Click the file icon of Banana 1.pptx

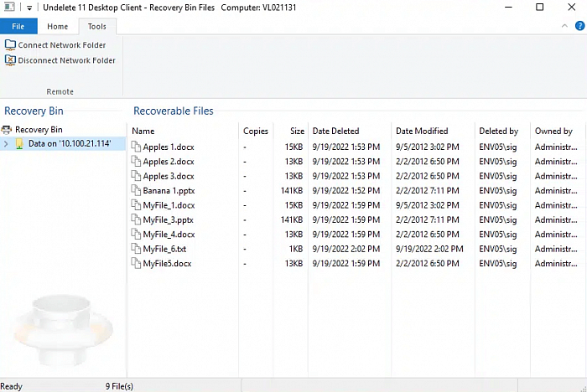[x=136, y=190]
